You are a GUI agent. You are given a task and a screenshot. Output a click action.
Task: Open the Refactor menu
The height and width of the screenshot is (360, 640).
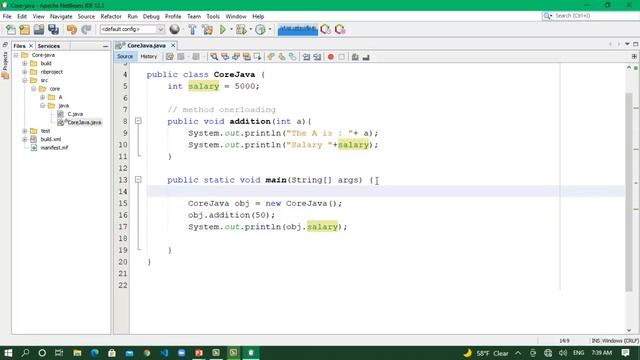[x=111, y=16]
